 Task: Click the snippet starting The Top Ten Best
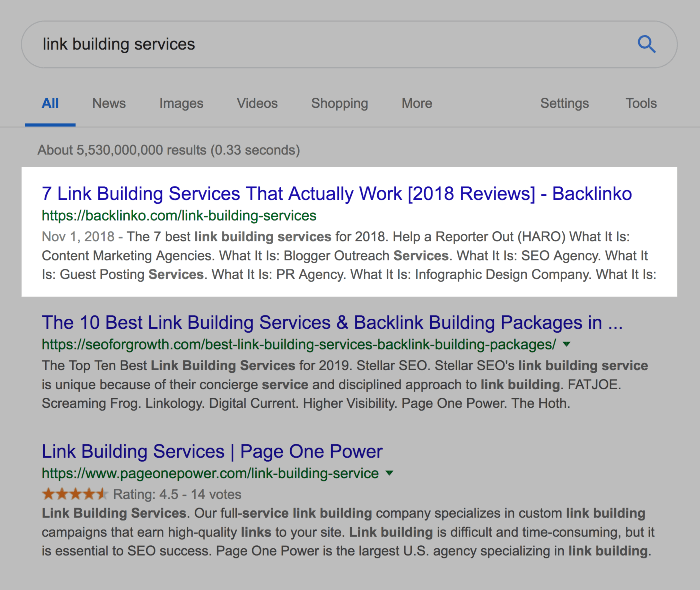point(345,385)
